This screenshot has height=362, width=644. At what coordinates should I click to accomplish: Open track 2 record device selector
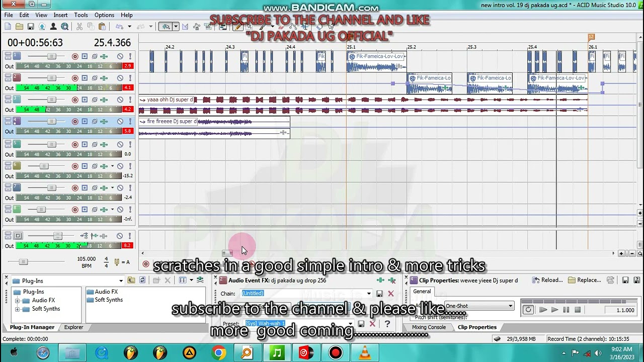click(85, 78)
